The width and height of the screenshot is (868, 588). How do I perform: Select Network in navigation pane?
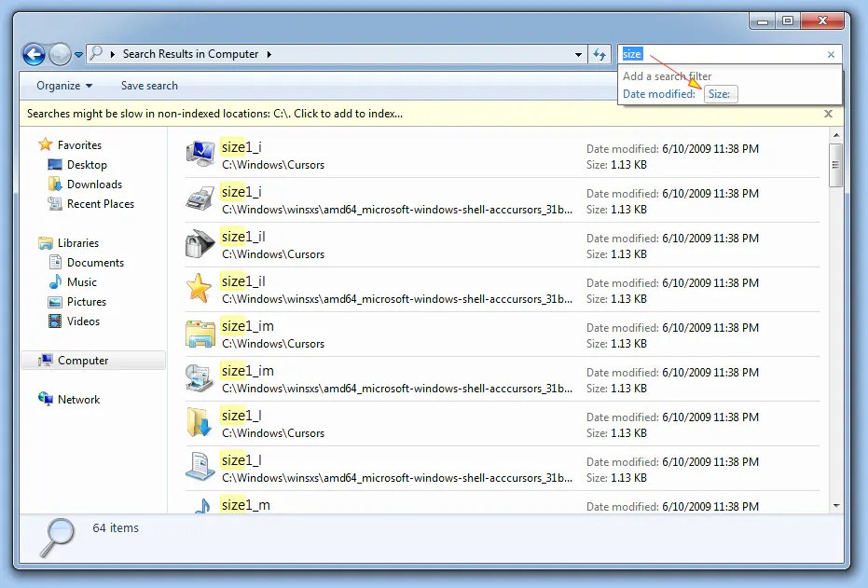point(78,400)
